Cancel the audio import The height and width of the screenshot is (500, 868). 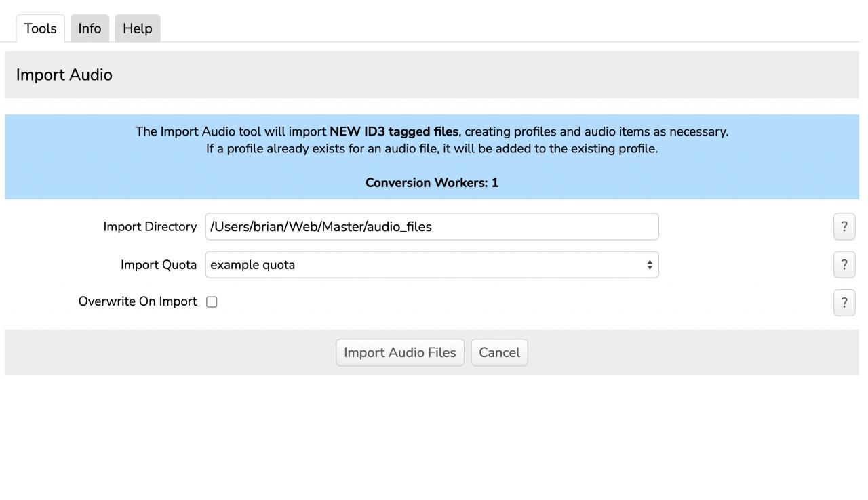point(499,352)
